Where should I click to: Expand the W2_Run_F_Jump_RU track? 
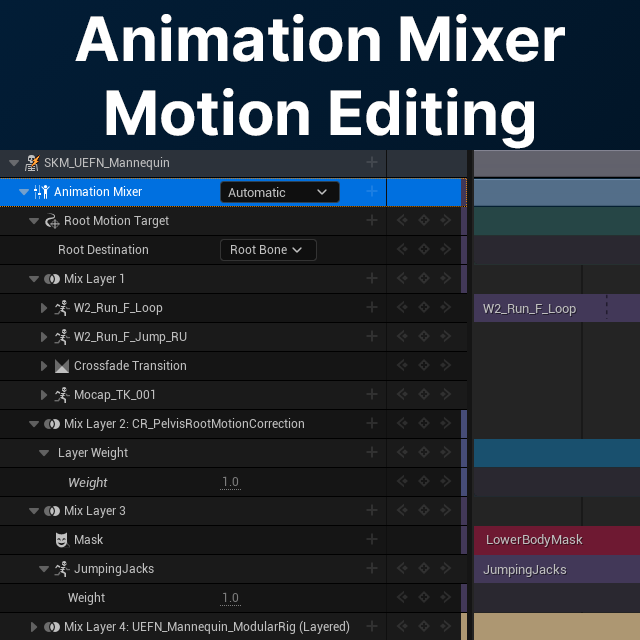coord(44,337)
